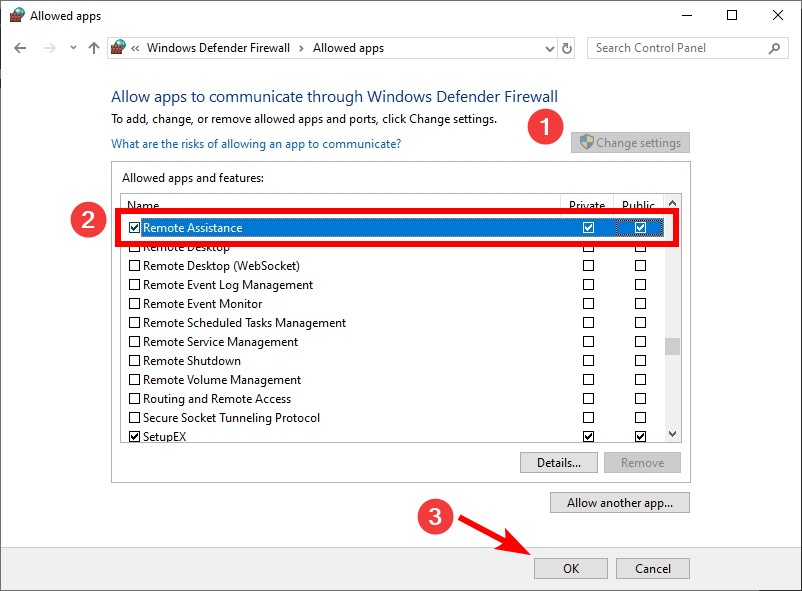Open the double-chevron breadcrumb overflow
Viewport: 802px width, 591px height.
pos(135,48)
